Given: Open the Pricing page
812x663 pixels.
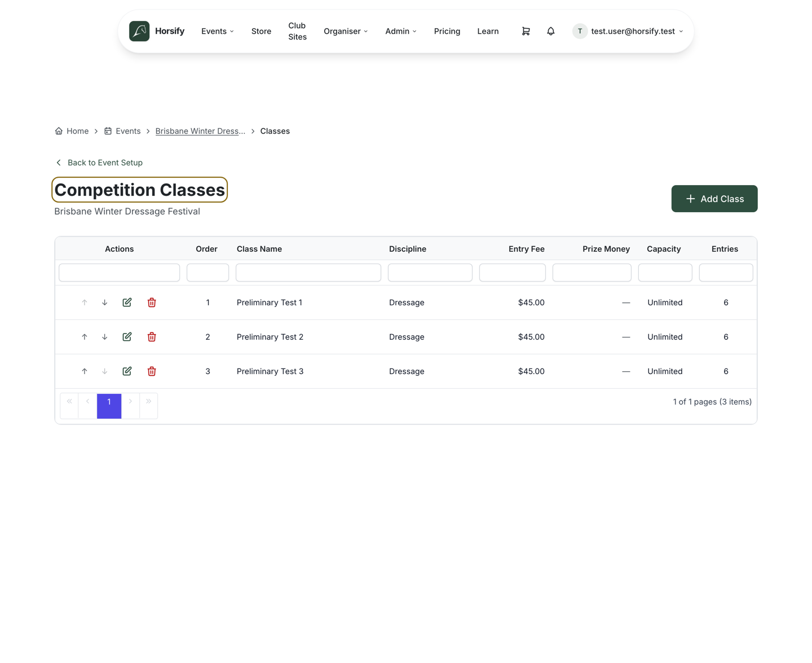Looking at the screenshot, I should [x=447, y=31].
